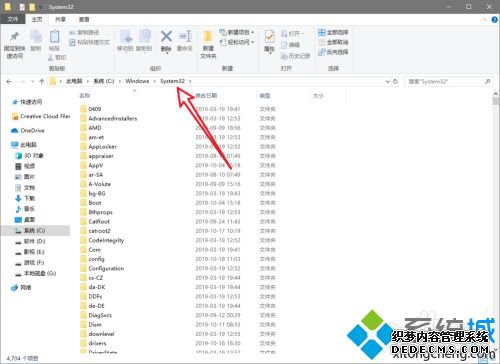This screenshot has height=364, width=500.
Task: Sort by the Size (大小) column header
Action: (x=318, y=96)
